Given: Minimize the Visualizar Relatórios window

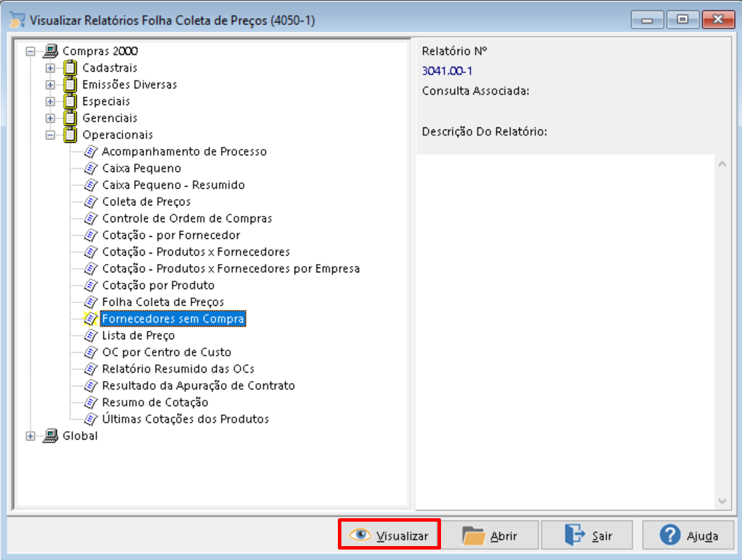Looking at the screenshot, I should click(647, 20).
